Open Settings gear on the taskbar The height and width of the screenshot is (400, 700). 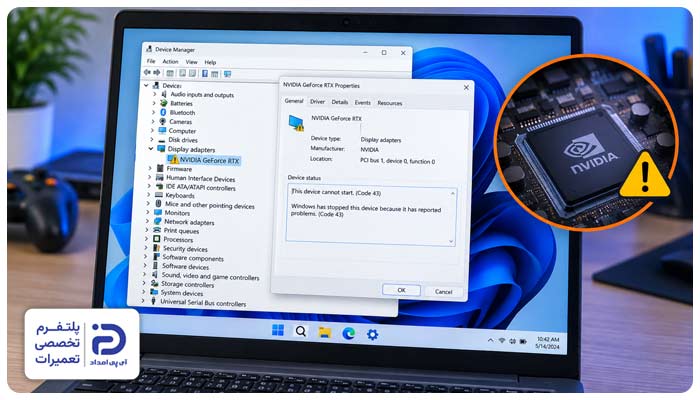pos(372,334)
